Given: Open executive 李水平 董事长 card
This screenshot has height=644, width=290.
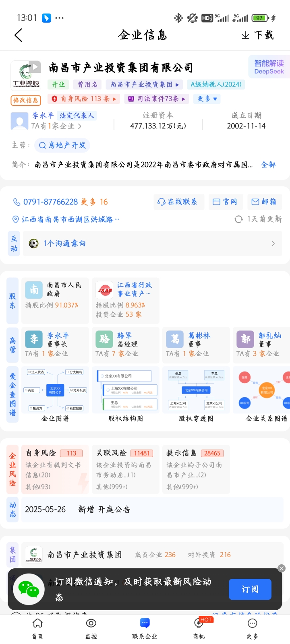Looking at the screenshot, I should 55,345.
